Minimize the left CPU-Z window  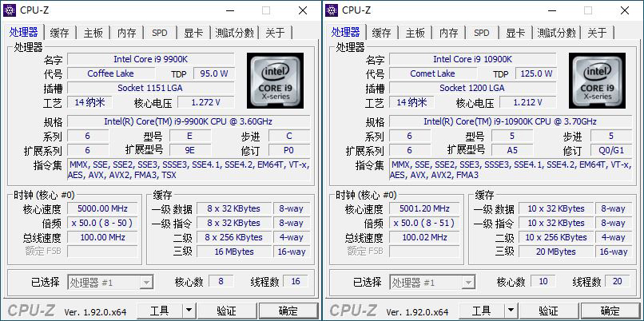[229, 10]
